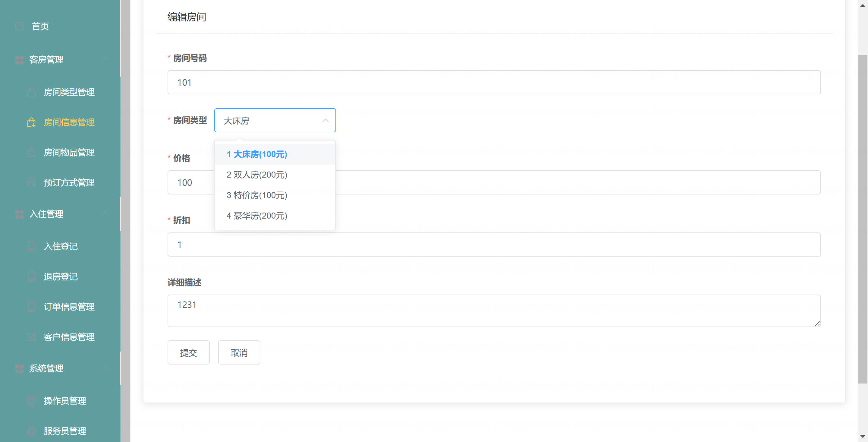868x442 pixels.
Task: Collapse the 入住管理 menu group arrow
Action: 105,213
